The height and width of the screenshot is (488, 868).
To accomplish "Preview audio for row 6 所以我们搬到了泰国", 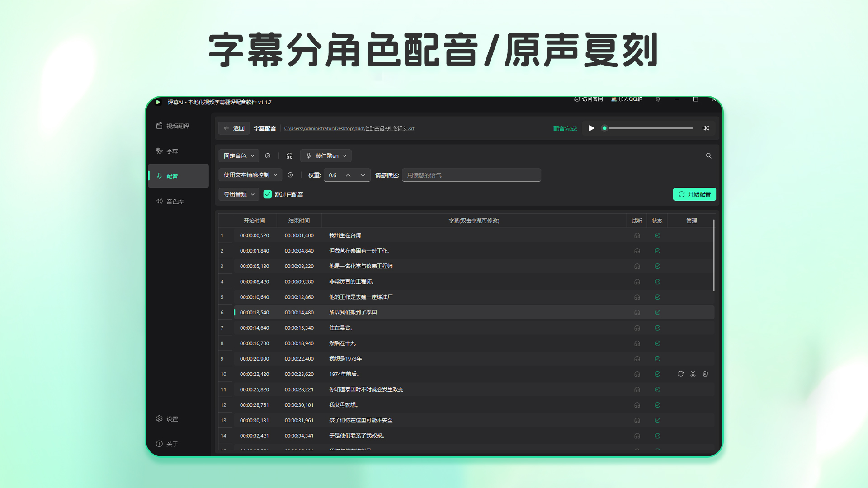I will (637, 313).
